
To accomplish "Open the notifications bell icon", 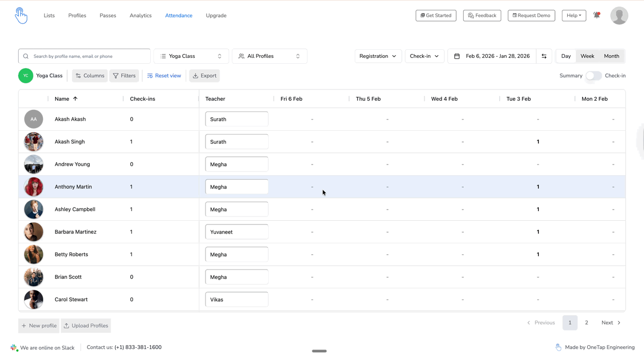I will coord(597,16).
